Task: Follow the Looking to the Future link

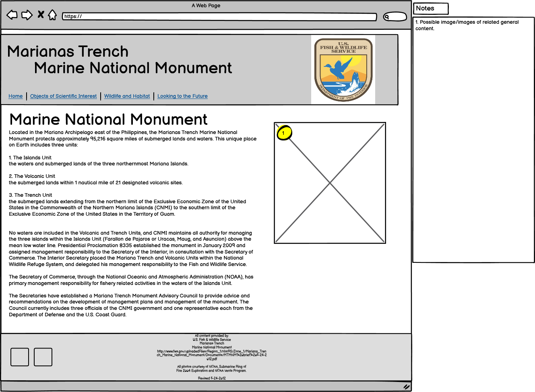Action: pyautogui.click(x=182, y=96)
